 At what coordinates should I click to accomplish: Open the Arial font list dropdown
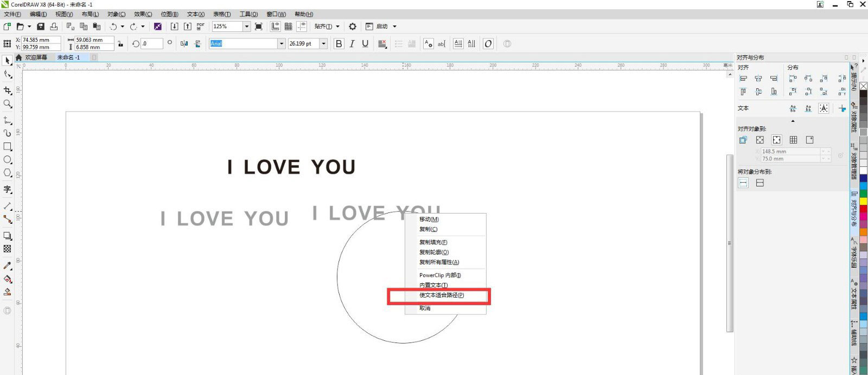pos(281,44)
